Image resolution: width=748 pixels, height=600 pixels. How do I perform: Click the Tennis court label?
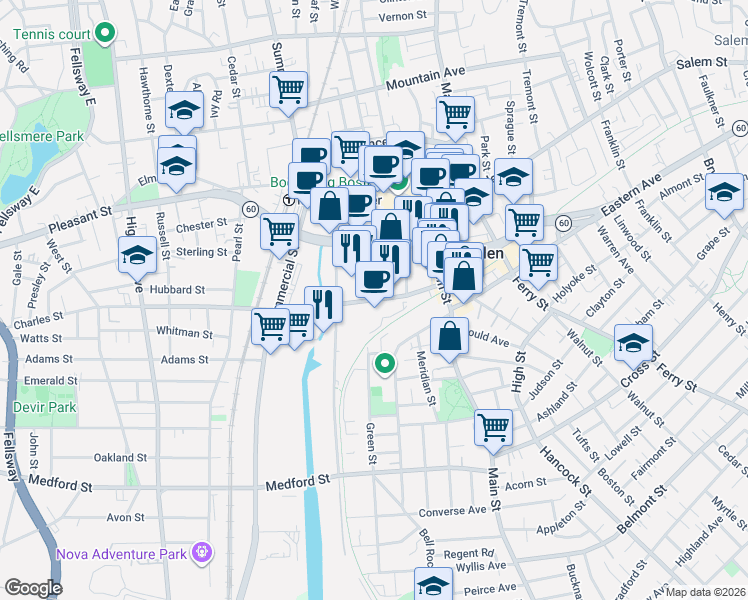52,34
